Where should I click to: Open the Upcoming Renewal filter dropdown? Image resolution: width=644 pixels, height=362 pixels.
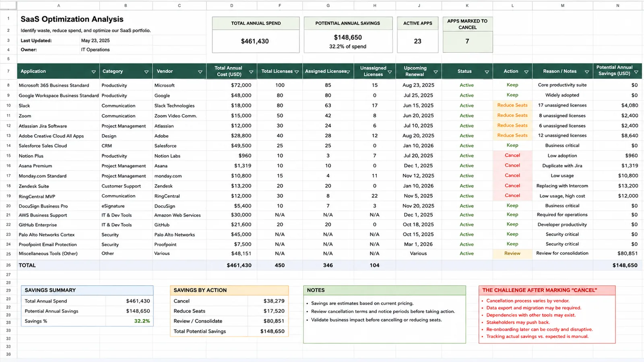point(436,72)
